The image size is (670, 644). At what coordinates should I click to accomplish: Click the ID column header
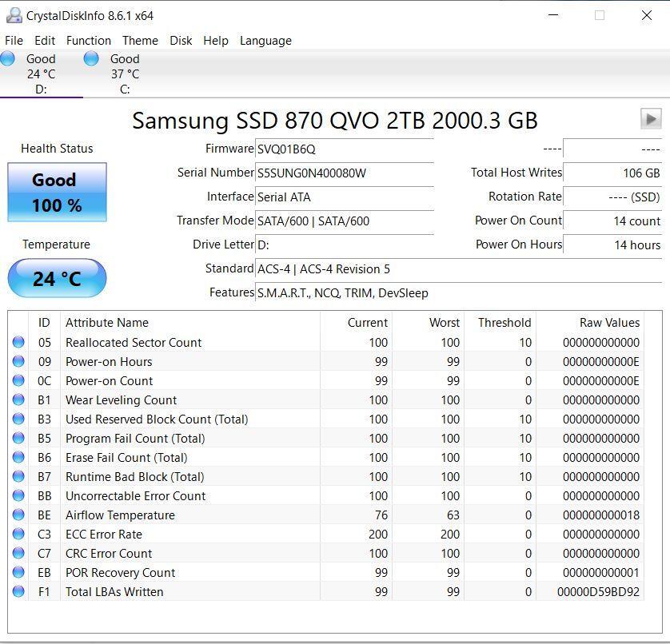[44, 323]
